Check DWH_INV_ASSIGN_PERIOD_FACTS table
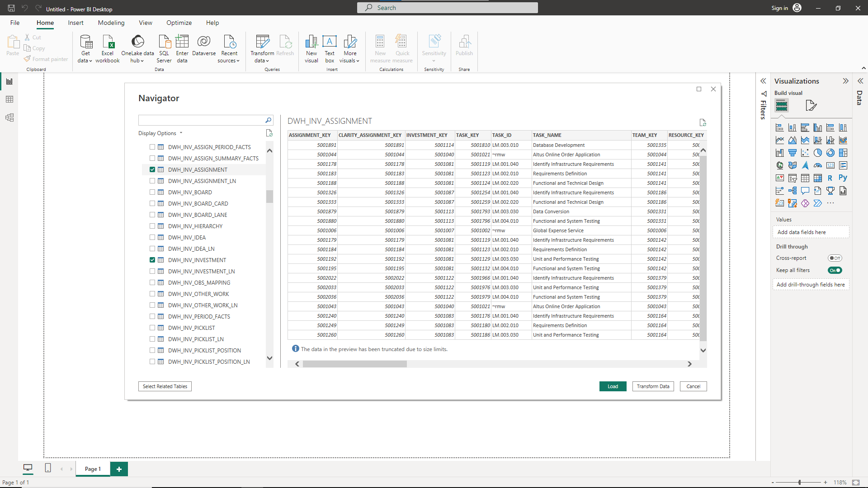Image resolution: width=868 pixels, height=488 pixels. point(152,147)
